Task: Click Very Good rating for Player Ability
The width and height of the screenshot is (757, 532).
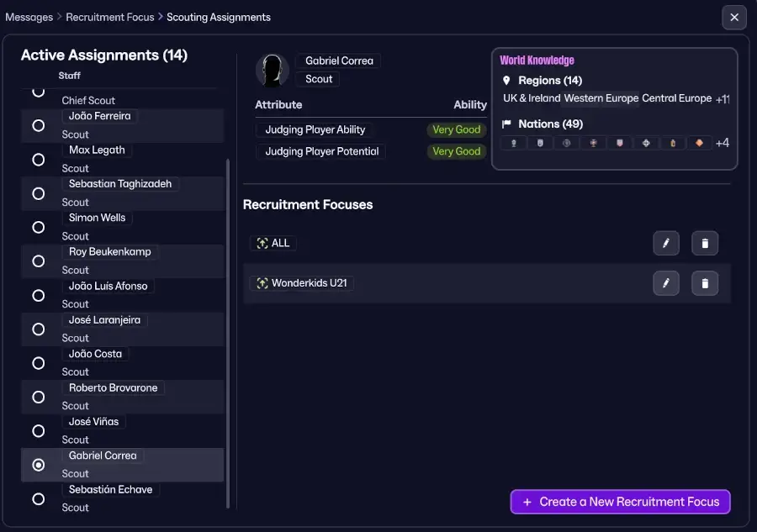Action: tap(456, 129)
